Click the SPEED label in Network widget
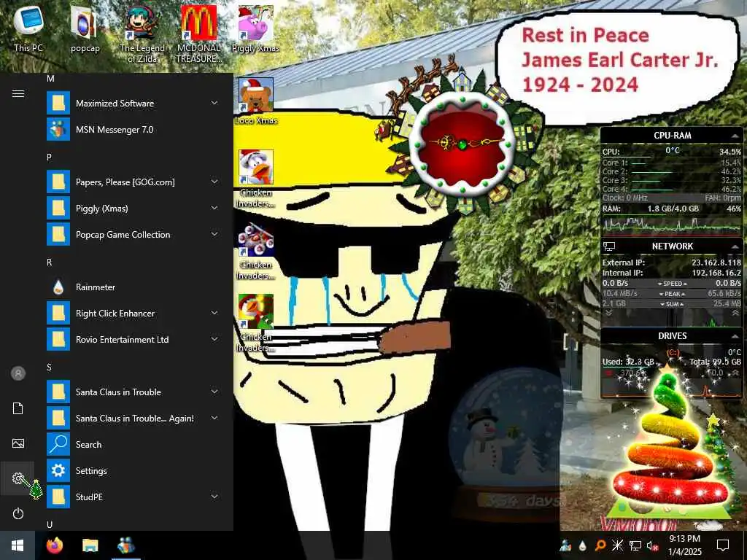Image resolution: width=747 pixels, height=560 pixels. tap(672, 284)
